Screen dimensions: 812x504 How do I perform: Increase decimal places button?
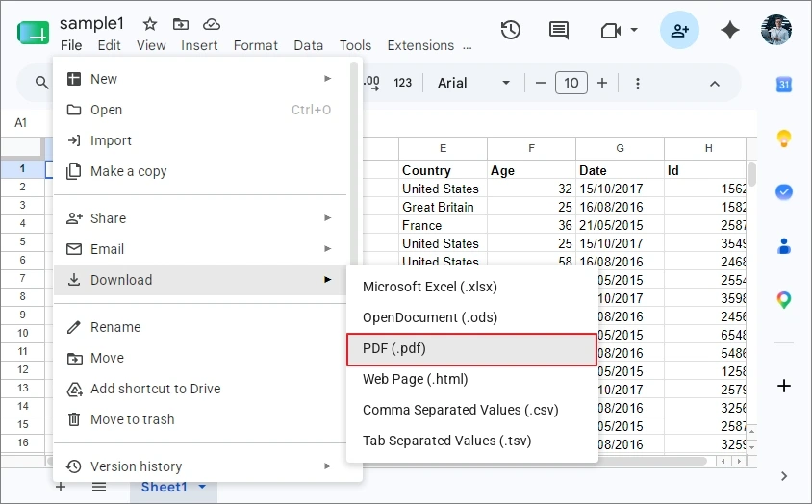[x=370, y=83]
